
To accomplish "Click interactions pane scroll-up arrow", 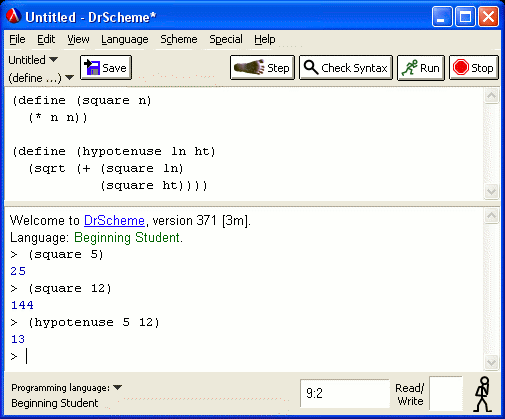I will tap(492, 216).
